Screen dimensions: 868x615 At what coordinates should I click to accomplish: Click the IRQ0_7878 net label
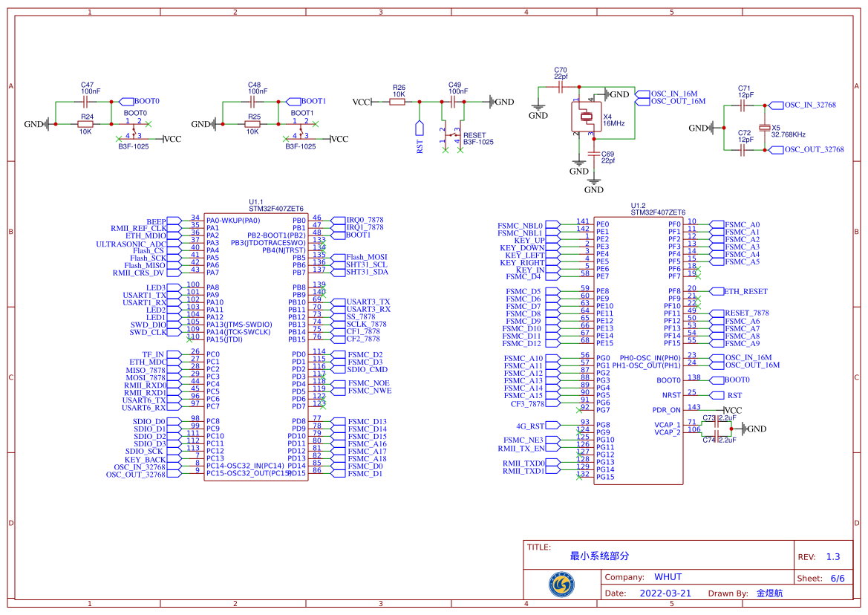pos(365,220)
